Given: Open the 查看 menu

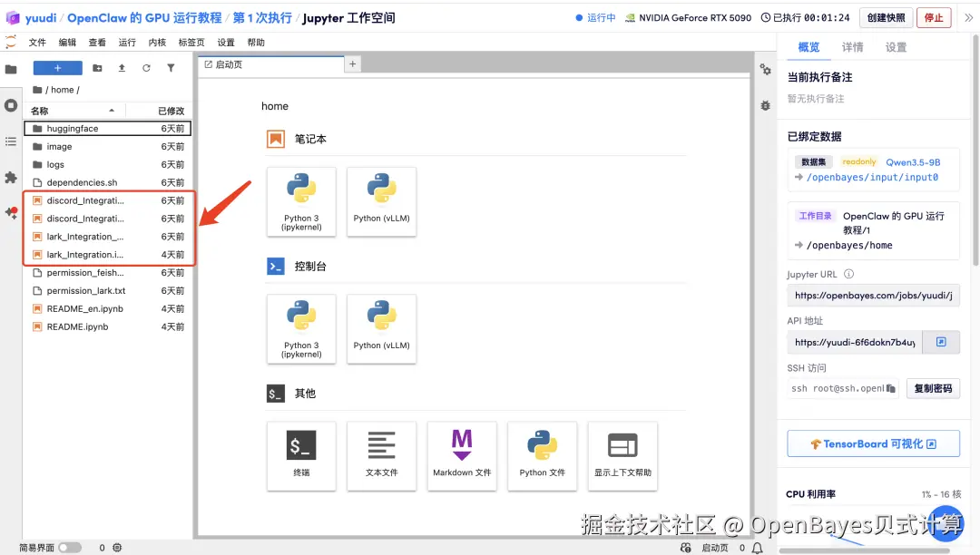Looking at the screenshot, I should point(97,43).
